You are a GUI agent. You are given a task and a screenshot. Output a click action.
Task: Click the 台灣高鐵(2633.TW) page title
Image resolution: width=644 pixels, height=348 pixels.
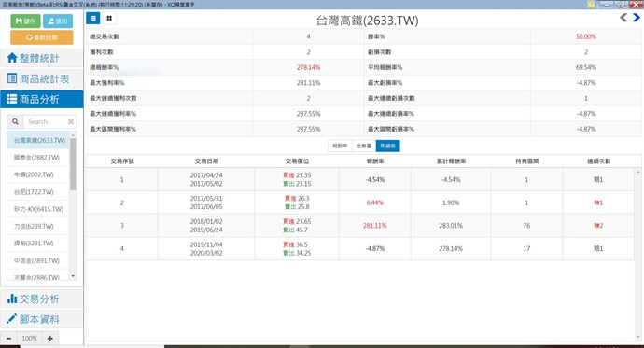[367, 21]
